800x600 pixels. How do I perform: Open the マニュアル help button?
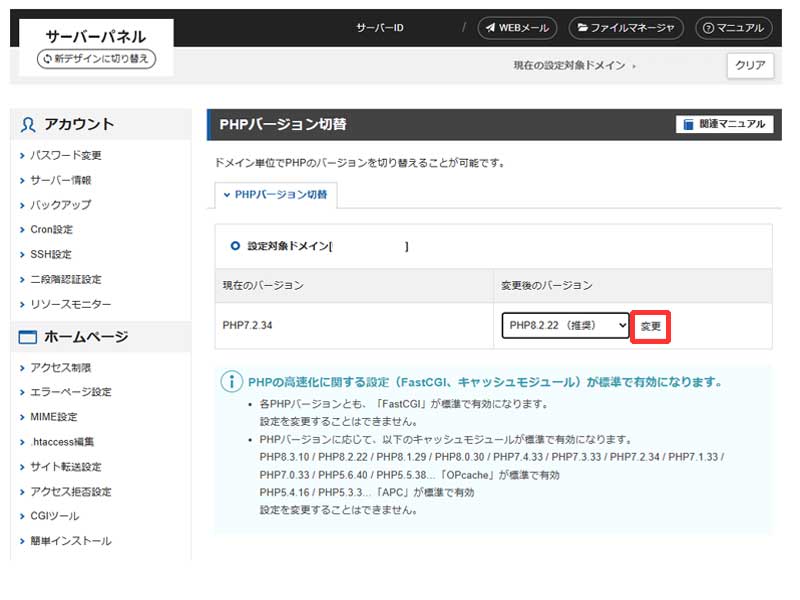[x=733, y=28]
